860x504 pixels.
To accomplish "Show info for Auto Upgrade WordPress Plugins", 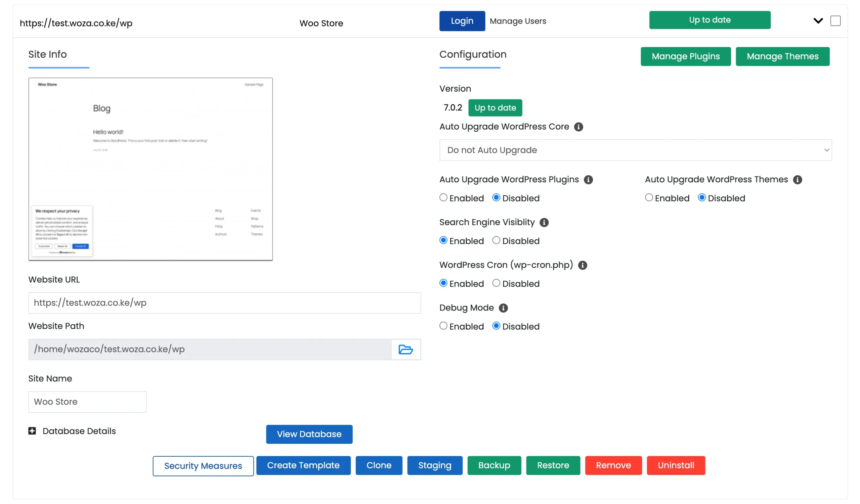I will (x=588, y=180).
